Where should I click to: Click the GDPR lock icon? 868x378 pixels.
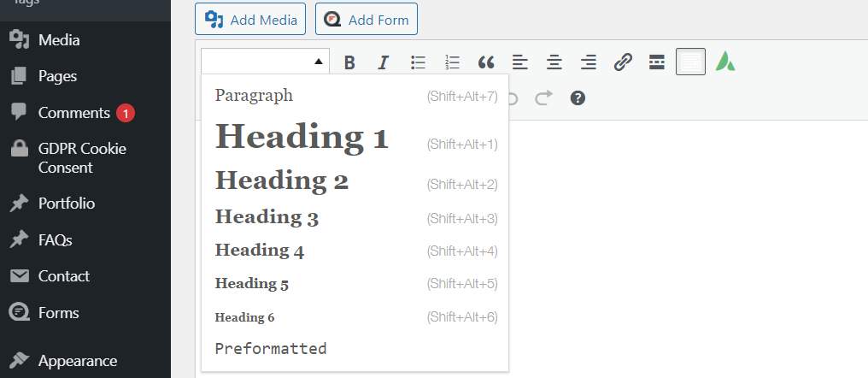point(20,149)
